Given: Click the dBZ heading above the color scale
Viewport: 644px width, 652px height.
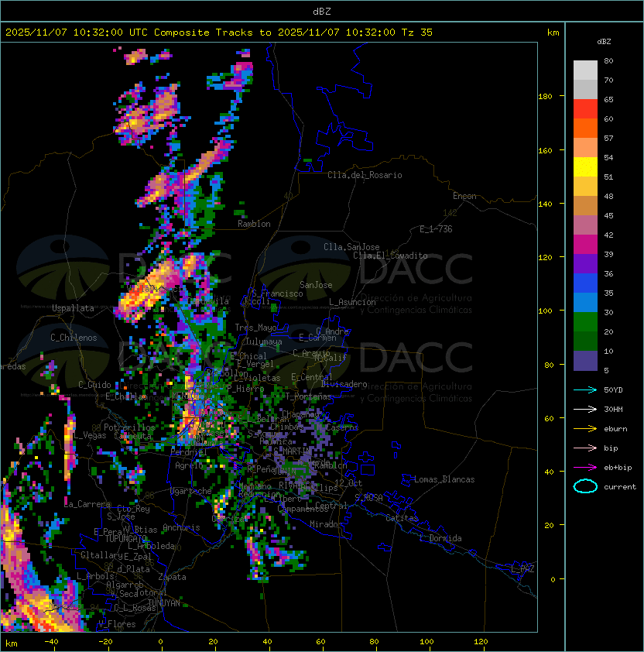Looking at the screenshot, I should pyautogui.click(x=604, y=42).
